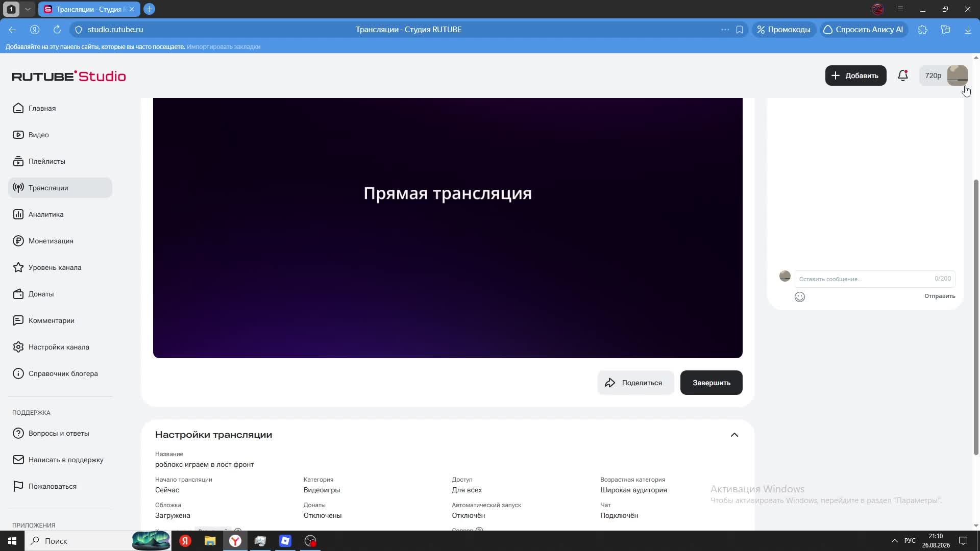Click the tab counter 1 button

(11, 9)
